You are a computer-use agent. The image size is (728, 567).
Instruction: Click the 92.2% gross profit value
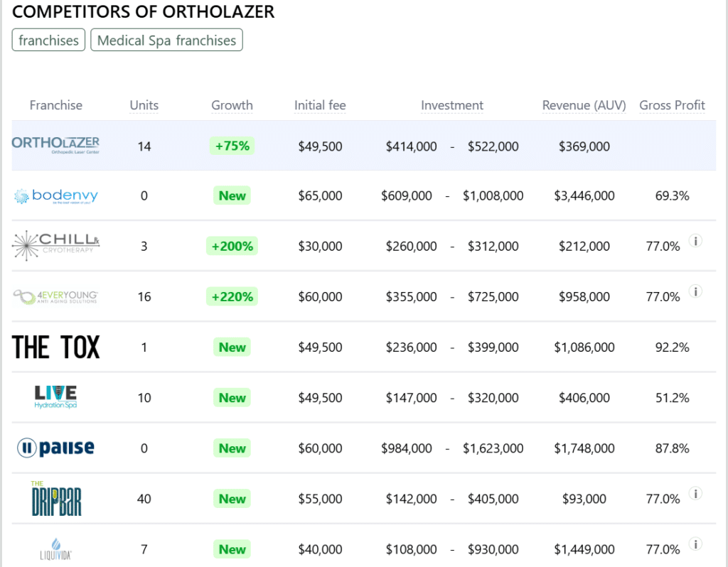click(672, 347)
